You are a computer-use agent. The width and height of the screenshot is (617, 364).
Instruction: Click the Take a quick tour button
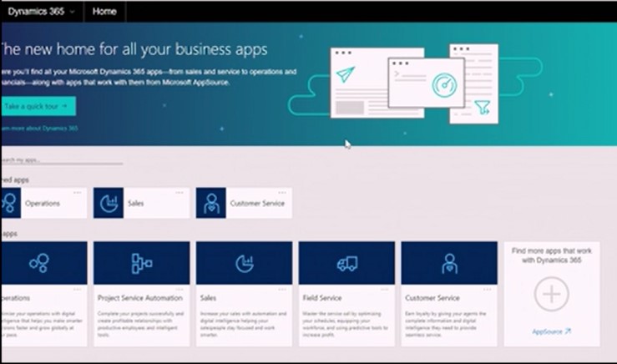point(37,107)
